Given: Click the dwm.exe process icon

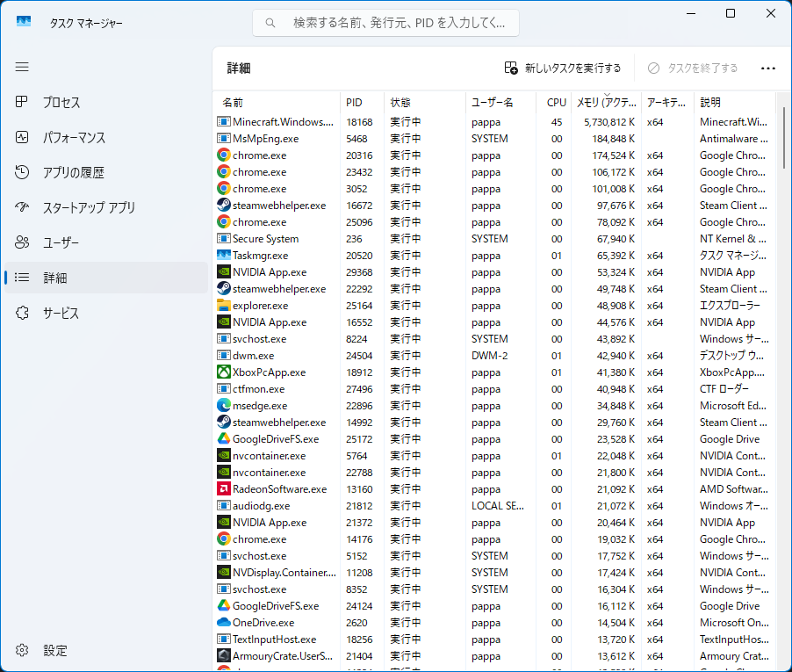Looking at the screenshot, I should [224, 355].
